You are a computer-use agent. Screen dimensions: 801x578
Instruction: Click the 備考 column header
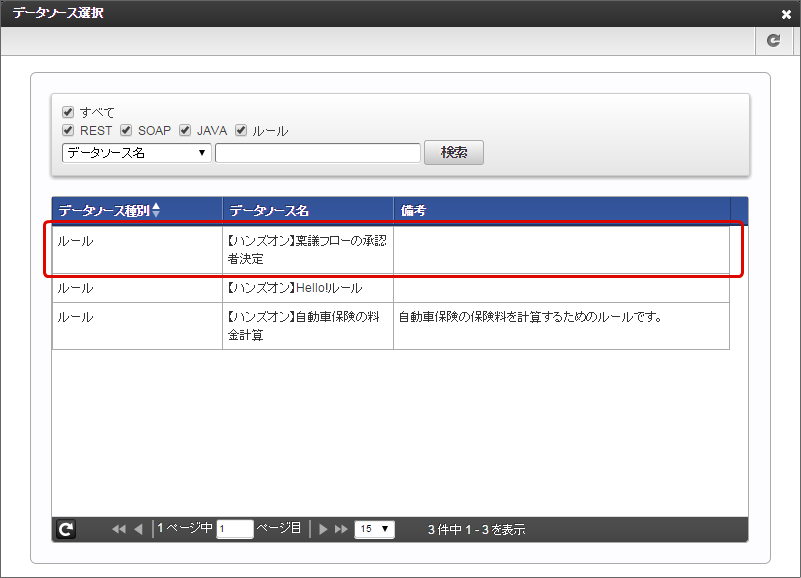click(x=560, y=211)
